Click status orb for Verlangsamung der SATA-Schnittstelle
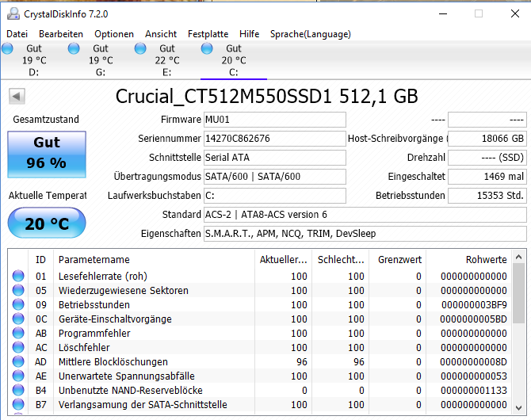The width and height of the screenshot is (531, 420). click(x=18, y=404)
